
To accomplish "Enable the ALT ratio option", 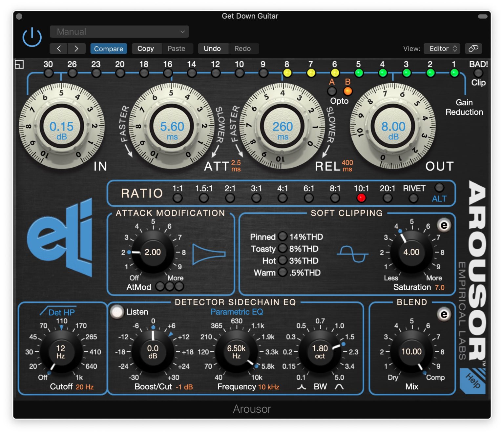I will pyautogui.click(x=439, y=188).
